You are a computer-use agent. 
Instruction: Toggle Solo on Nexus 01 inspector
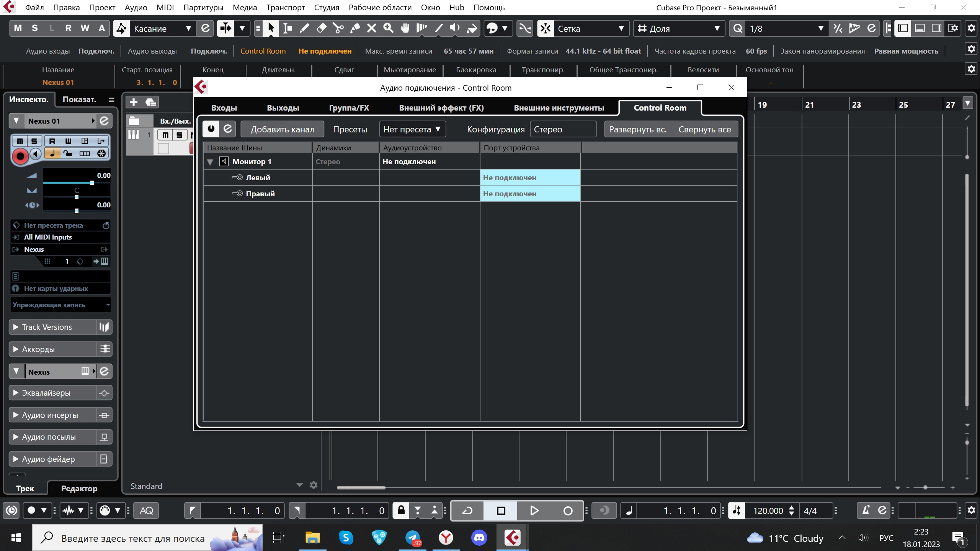tap(34, 141)
